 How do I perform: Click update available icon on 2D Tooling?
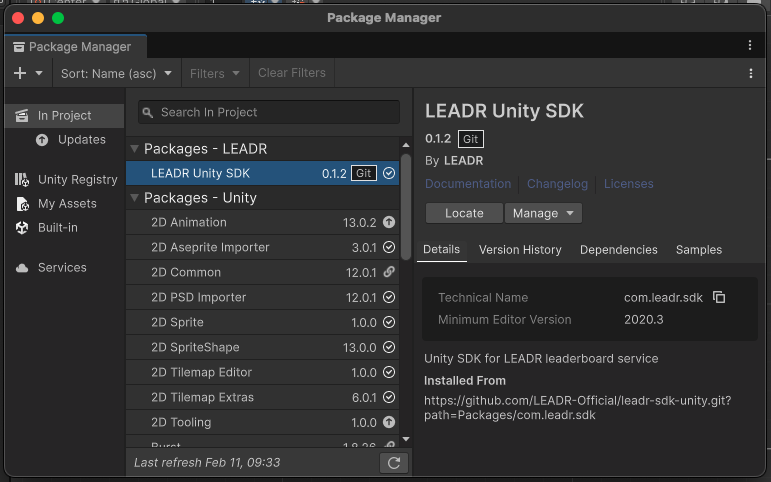[389, 422]
